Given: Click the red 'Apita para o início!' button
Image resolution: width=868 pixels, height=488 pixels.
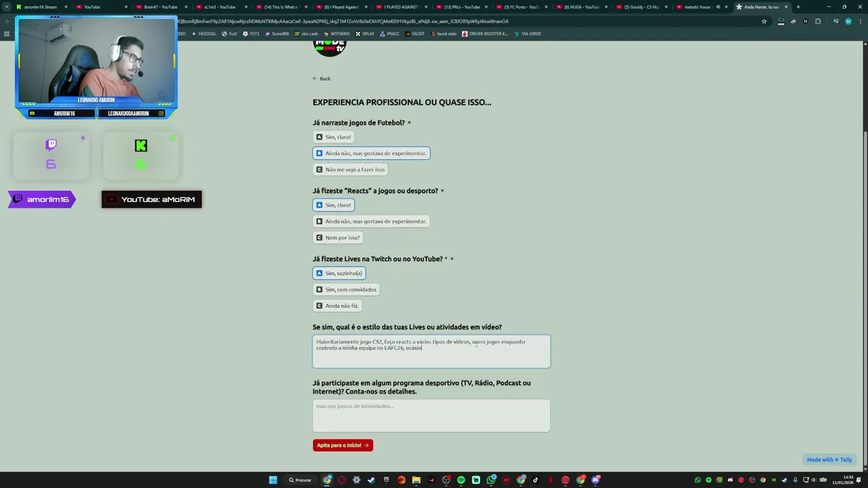Looking at the screenshot, I should [x=342, y=445].
